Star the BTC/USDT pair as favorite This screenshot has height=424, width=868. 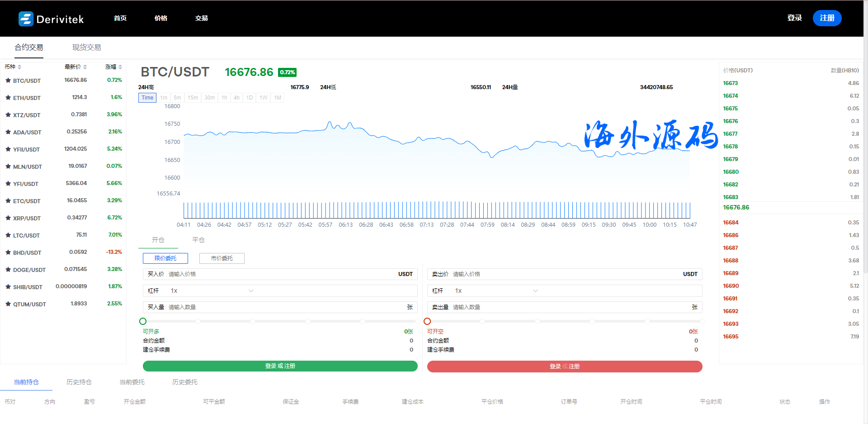click(8, 81)
